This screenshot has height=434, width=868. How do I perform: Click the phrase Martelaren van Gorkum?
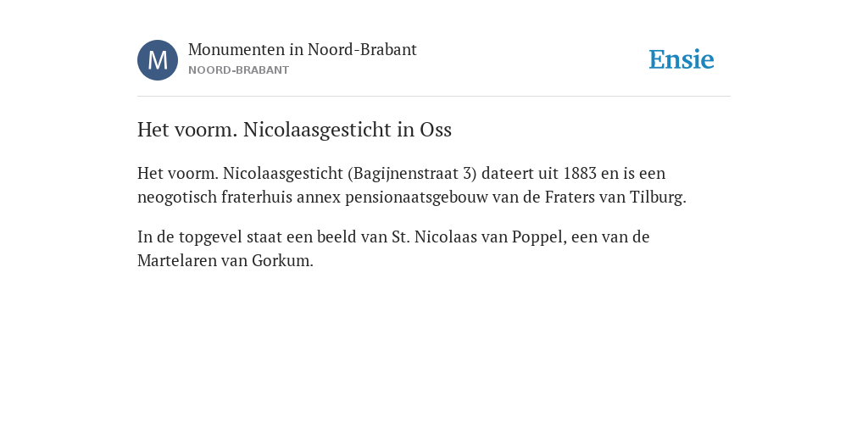coord(225,261)
